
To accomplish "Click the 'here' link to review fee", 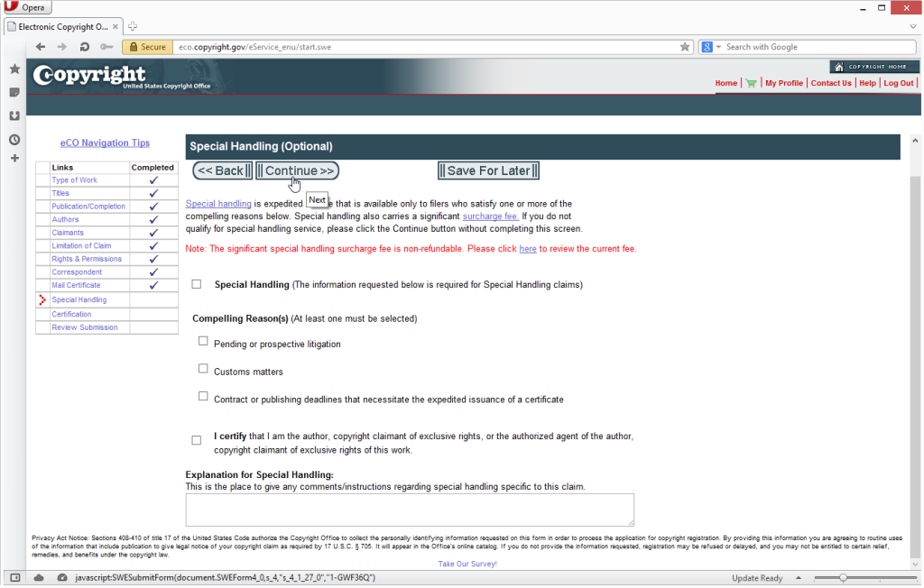I will click(528, 249).
